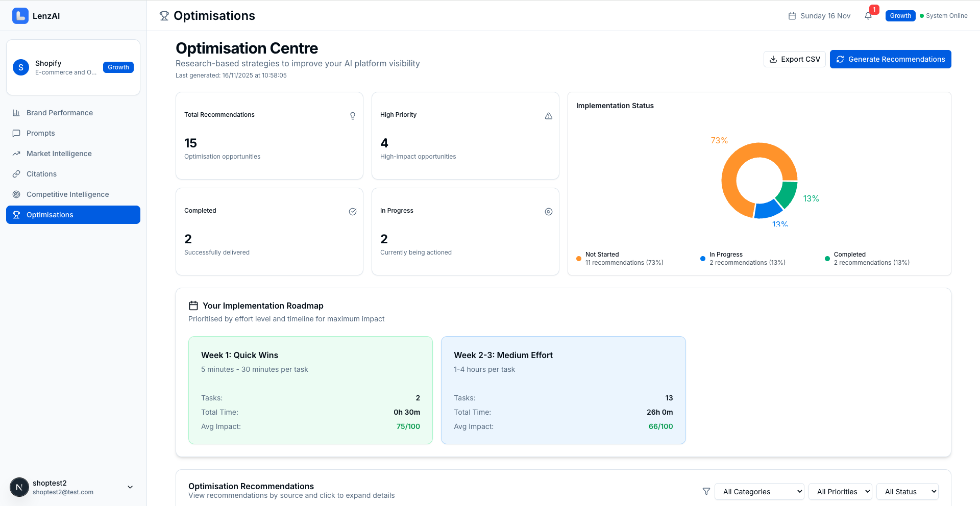Open the All Categories dropdown
Viewport: 980px width, 506px height.
759,491
